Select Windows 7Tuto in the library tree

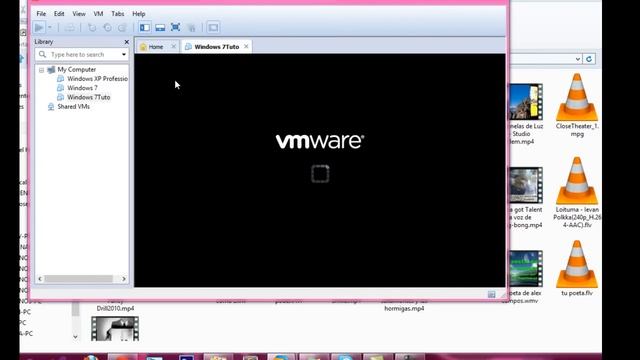(x=89, y=97)
